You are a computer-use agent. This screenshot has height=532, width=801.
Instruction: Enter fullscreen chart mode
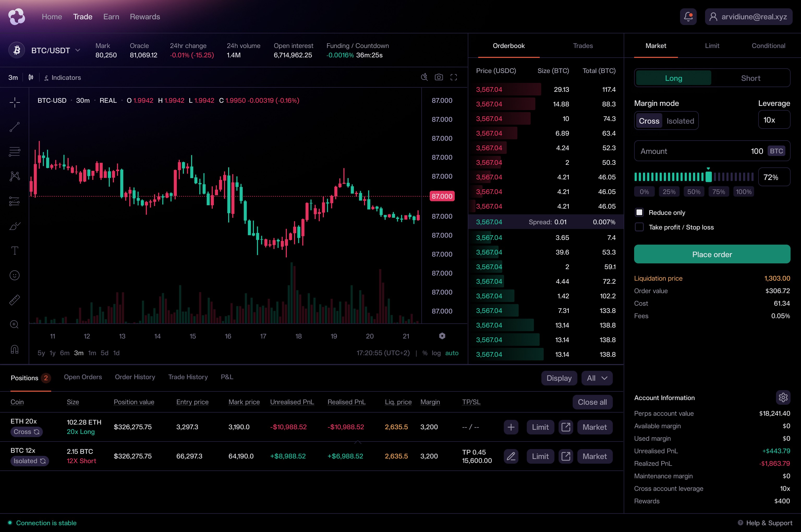coord(454,77)
